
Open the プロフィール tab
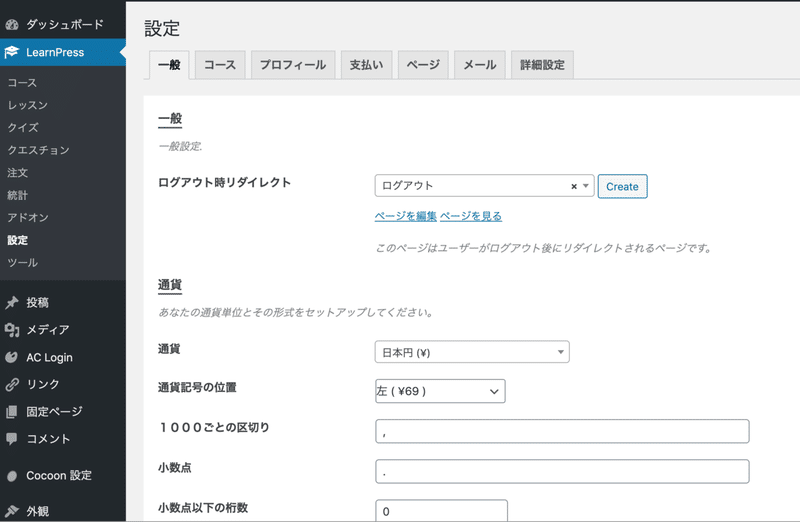293,65
